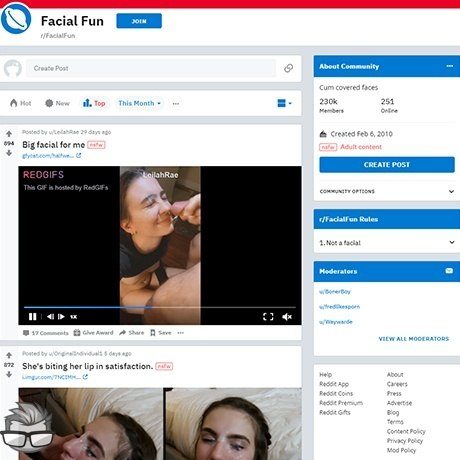Sort posts by Hot
The image size is (460, 460).
[21, 103]
